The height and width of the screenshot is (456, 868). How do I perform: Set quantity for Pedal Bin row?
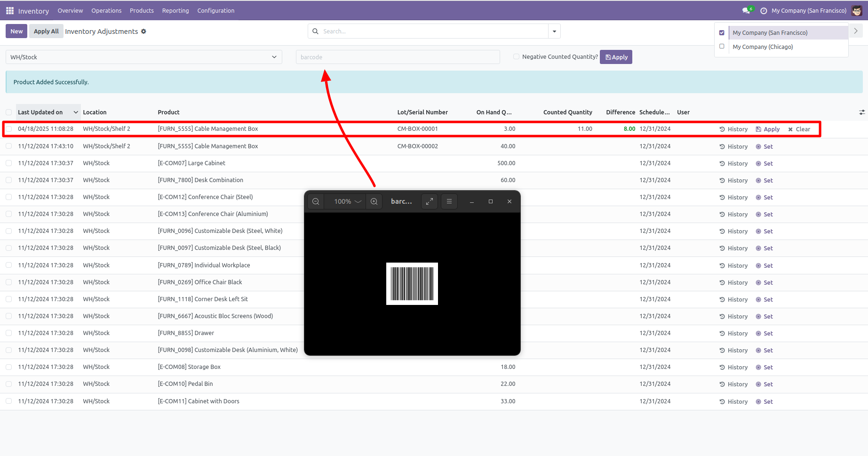coord(764,384)
